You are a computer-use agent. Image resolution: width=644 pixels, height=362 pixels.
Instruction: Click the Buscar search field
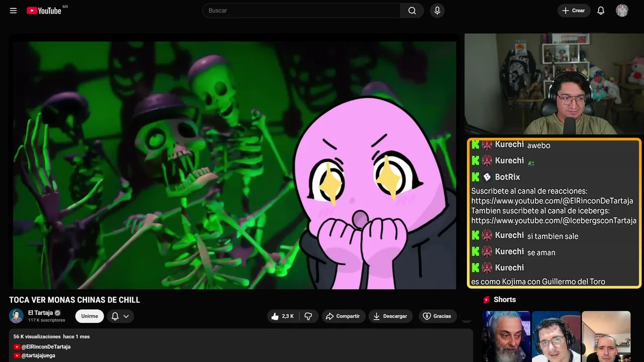point(301,11)
